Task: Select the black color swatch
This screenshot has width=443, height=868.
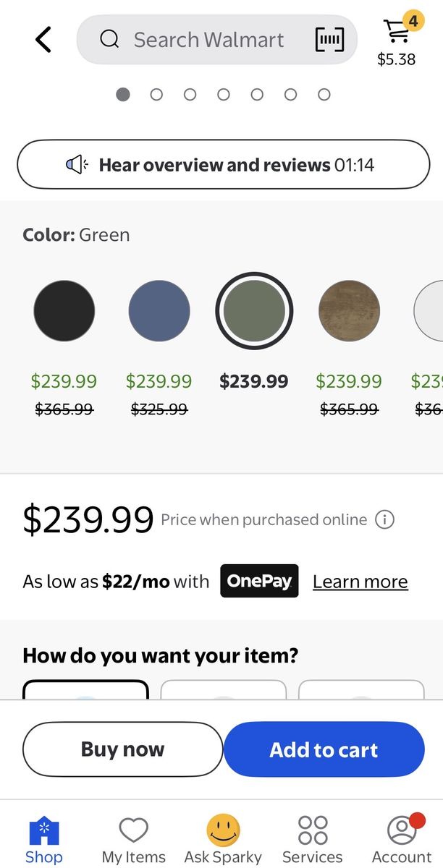Action: tap(64, 310)
